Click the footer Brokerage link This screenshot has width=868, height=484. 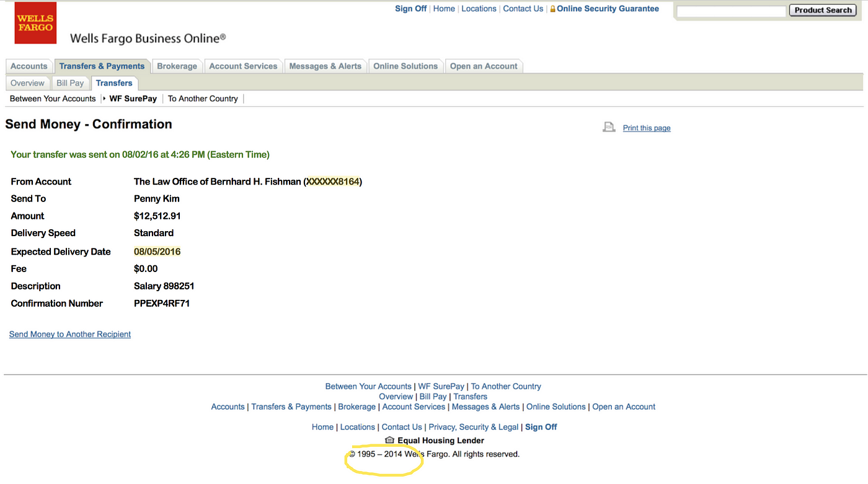pos(356,407)
